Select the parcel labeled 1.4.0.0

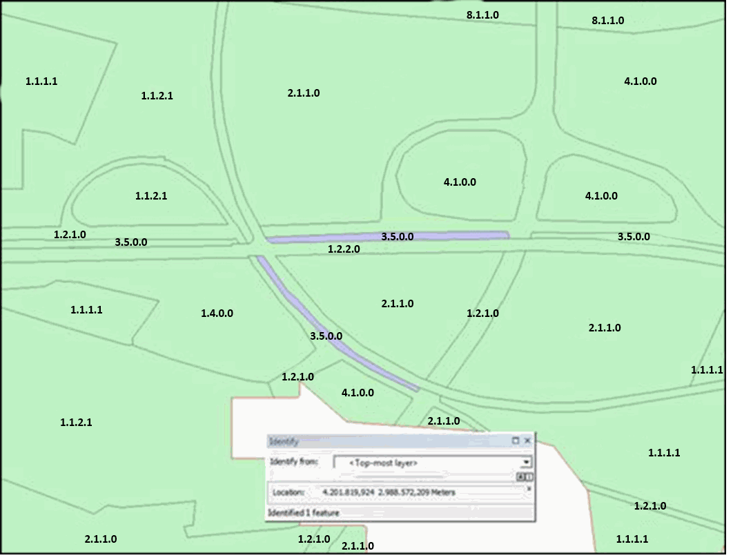(218, 313)
